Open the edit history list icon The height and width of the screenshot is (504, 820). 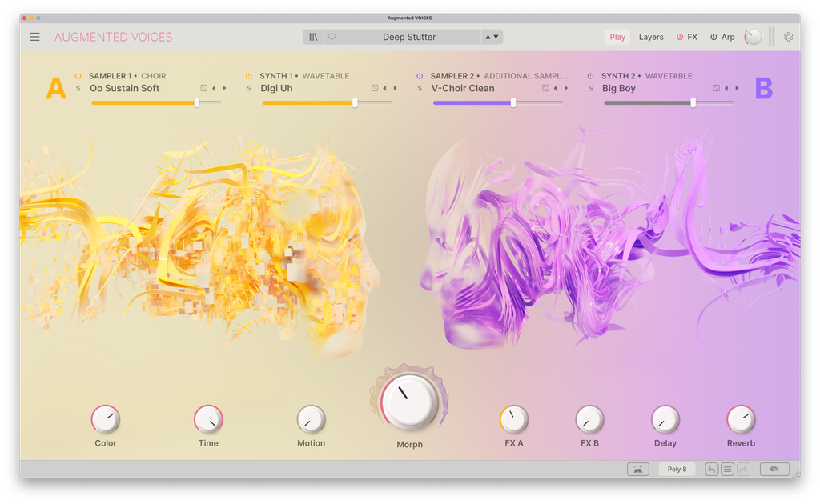click(727, 469)
